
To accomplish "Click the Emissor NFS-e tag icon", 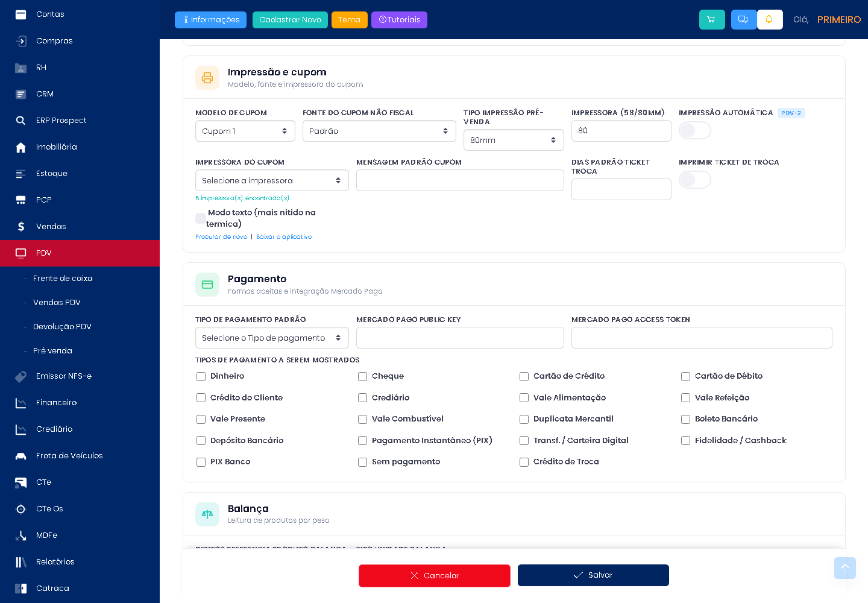I will (x=20, y=376).
